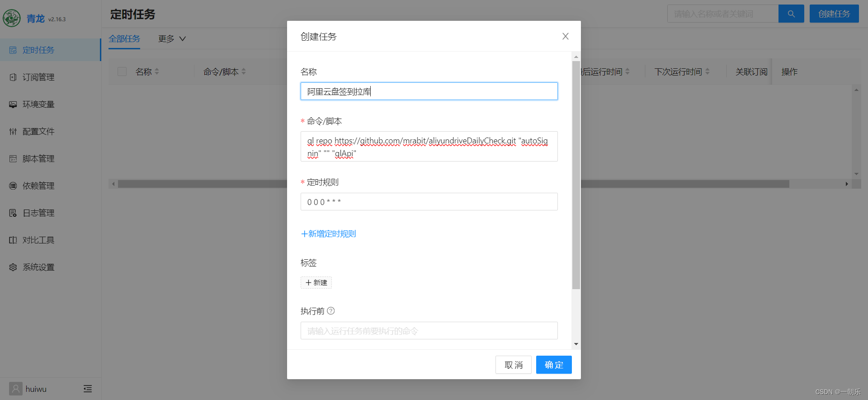Screen dimensions: 868x400
Task: Click the huiwu user avatar icon
Action: tap(16, 389)
